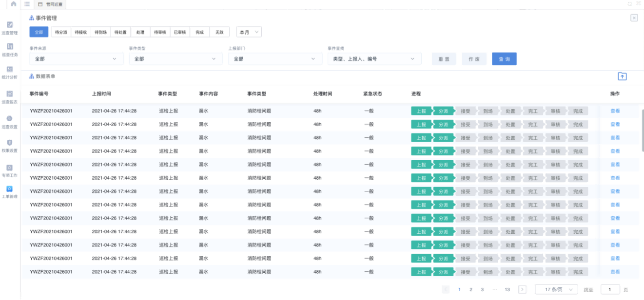Go to page 2 in pagination
This screenshot has height=300, width=644.
[470, 289]
